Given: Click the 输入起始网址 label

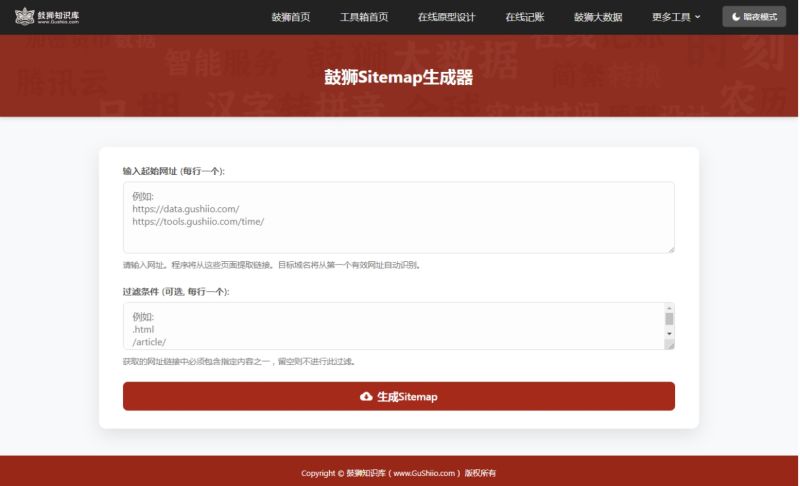Looking at the screenshot, I should tap(173, 171).
